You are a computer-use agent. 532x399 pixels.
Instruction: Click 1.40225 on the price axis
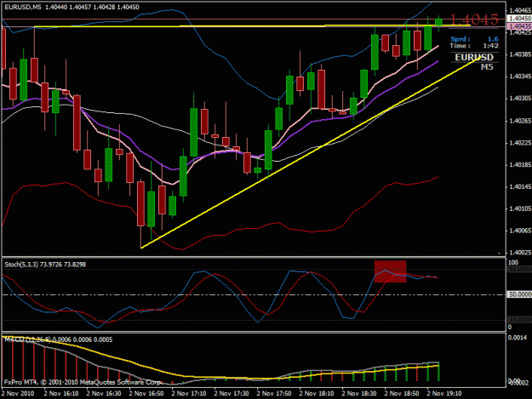520,143
